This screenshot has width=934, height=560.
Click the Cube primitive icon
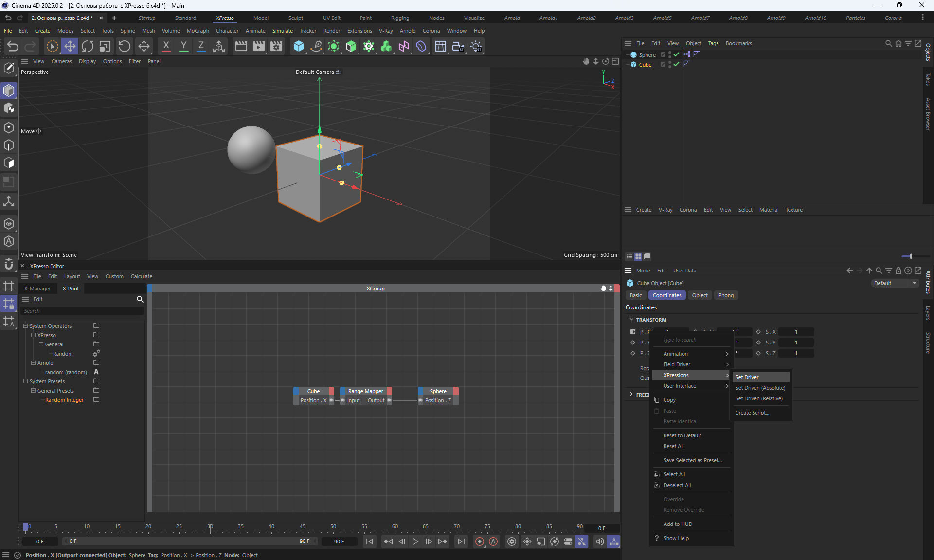pos(298,46)
